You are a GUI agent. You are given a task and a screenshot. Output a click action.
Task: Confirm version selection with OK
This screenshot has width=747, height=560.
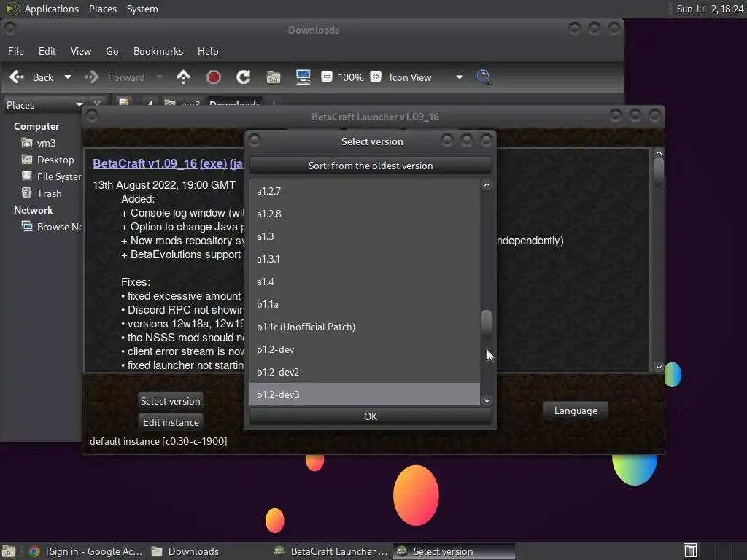click(x=370, y=416)
